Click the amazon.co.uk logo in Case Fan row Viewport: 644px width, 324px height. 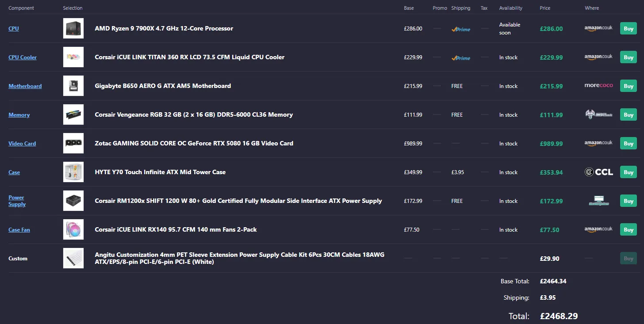598,229
